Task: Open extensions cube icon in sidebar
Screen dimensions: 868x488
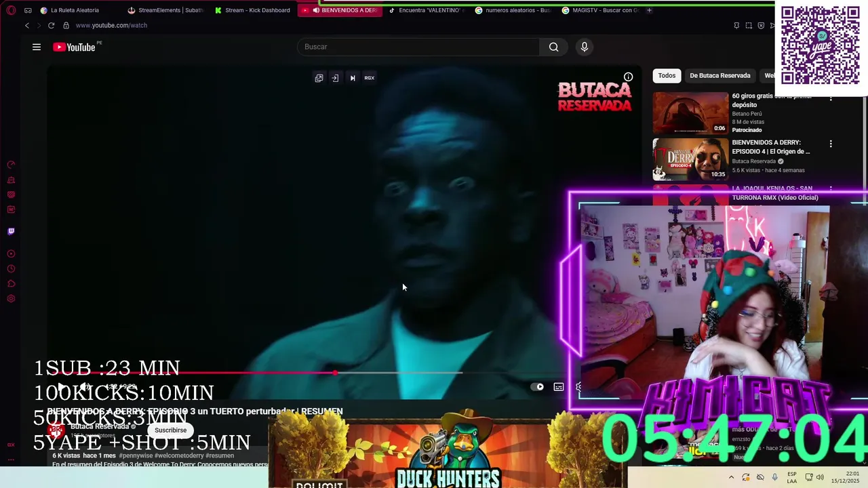Action: click(11, 284)
